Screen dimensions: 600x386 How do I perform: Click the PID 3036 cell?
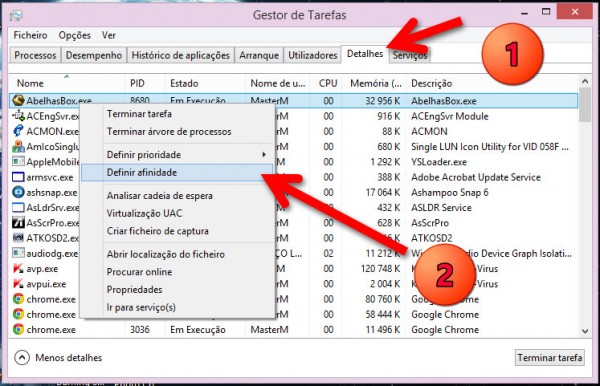[x=140, y=330]
